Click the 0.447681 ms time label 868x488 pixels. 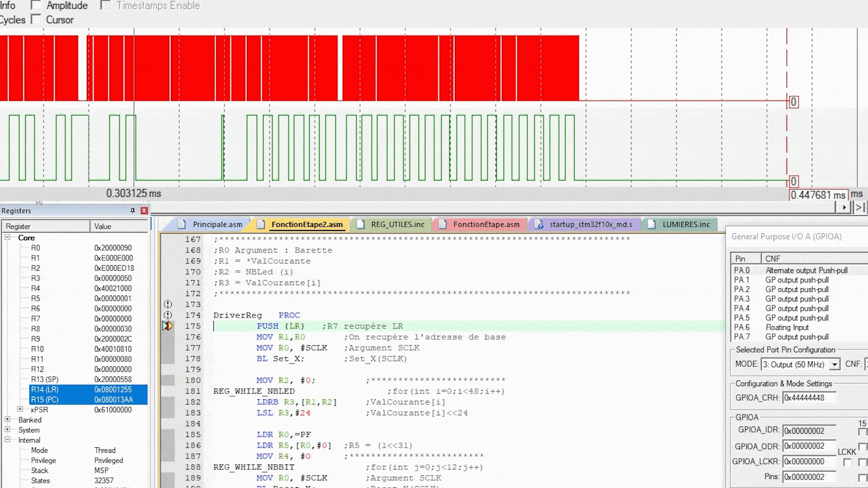tap(818, 195)
